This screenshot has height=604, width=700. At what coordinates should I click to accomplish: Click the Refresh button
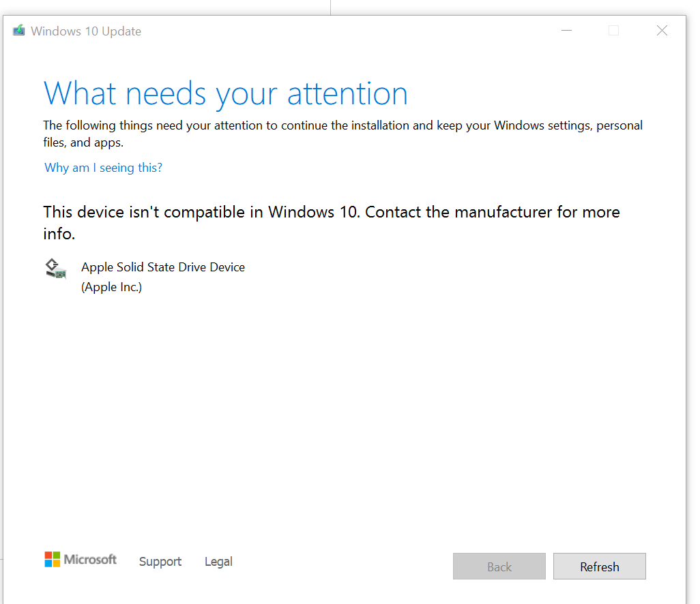(x=600, y=567)
